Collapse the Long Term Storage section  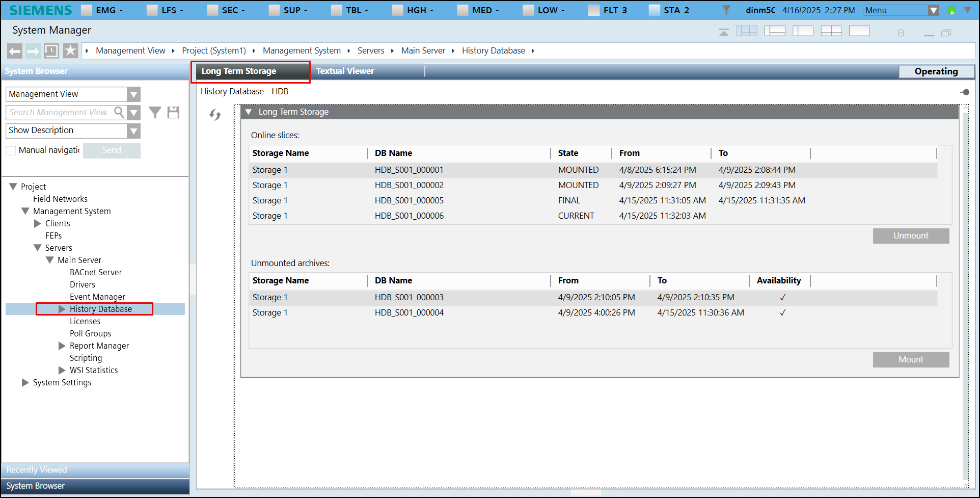(249, 112)
